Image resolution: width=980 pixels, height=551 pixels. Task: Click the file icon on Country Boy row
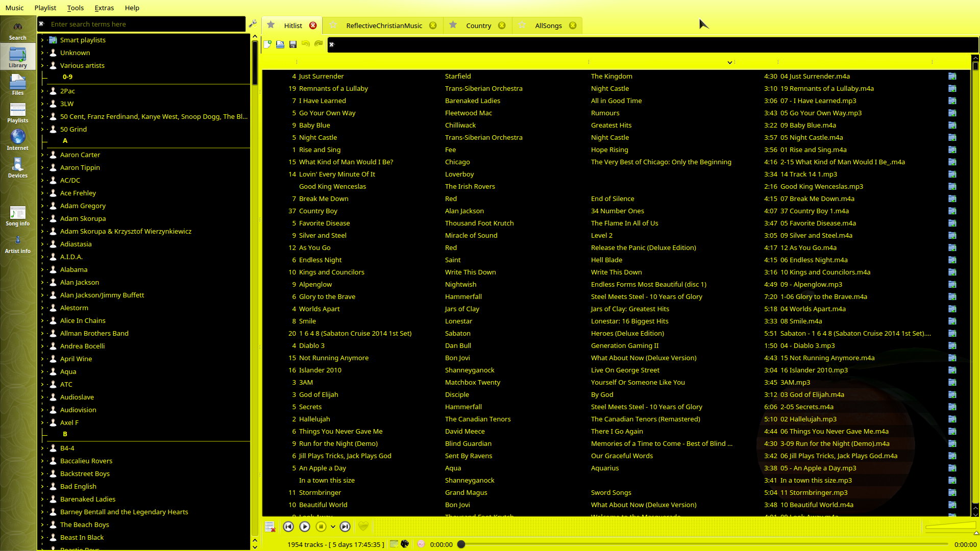tap(952, 211)
